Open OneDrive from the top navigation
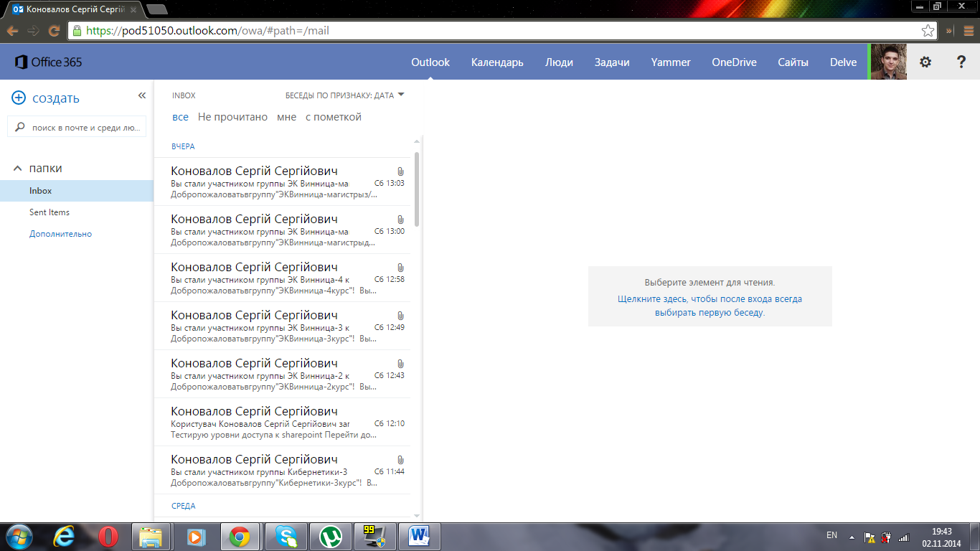The image size is (980, 551). click(734, 62)
